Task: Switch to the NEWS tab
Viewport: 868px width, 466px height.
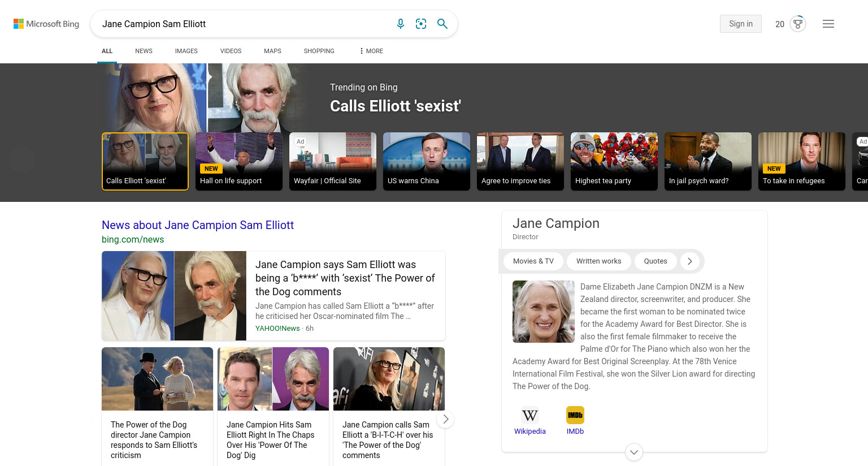Action: [x=144, y=51]
